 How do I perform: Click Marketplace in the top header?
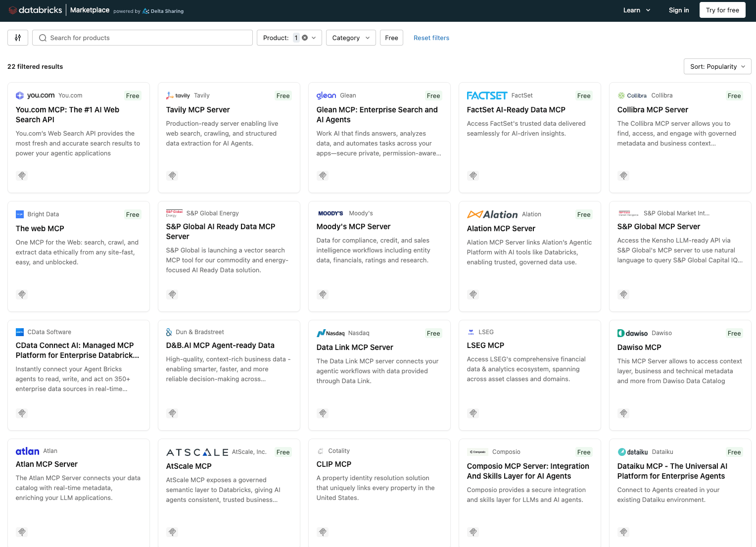click(x=90, y=10)
